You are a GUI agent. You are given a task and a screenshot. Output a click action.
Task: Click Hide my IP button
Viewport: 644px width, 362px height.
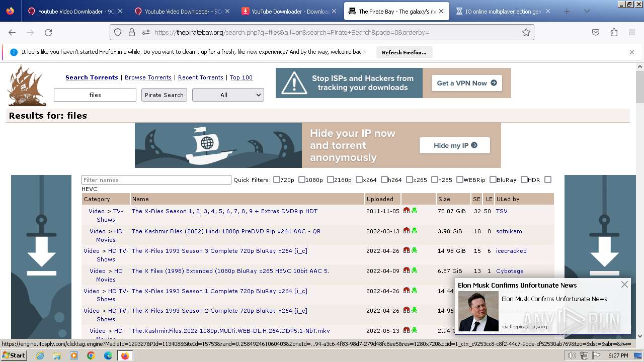(x=455, y=145)
